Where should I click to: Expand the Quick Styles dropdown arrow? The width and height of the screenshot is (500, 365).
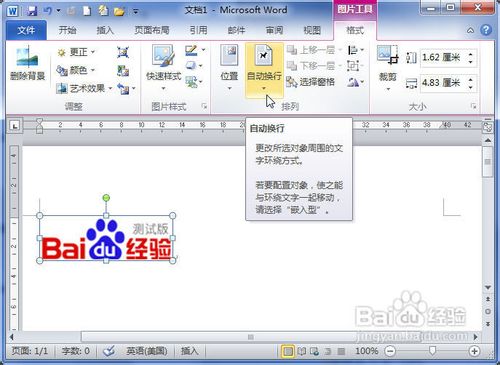point(163,88)
